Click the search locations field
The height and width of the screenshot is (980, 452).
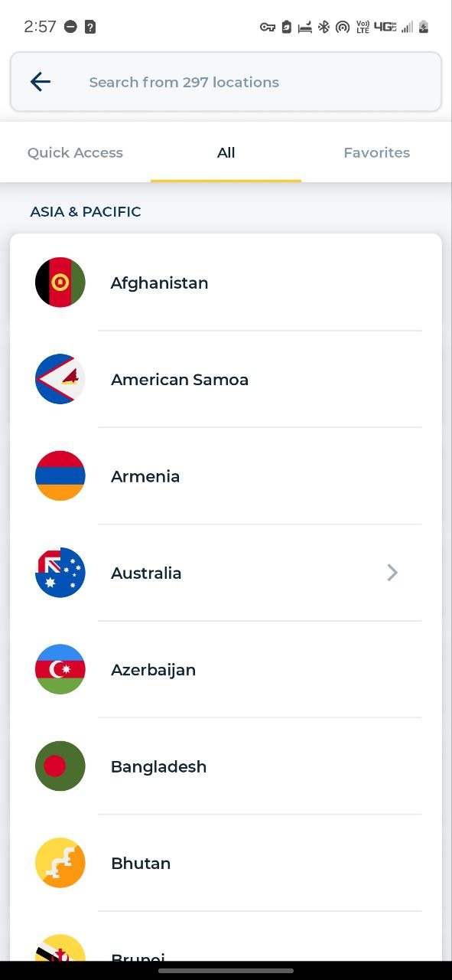(x=226, y=82)
